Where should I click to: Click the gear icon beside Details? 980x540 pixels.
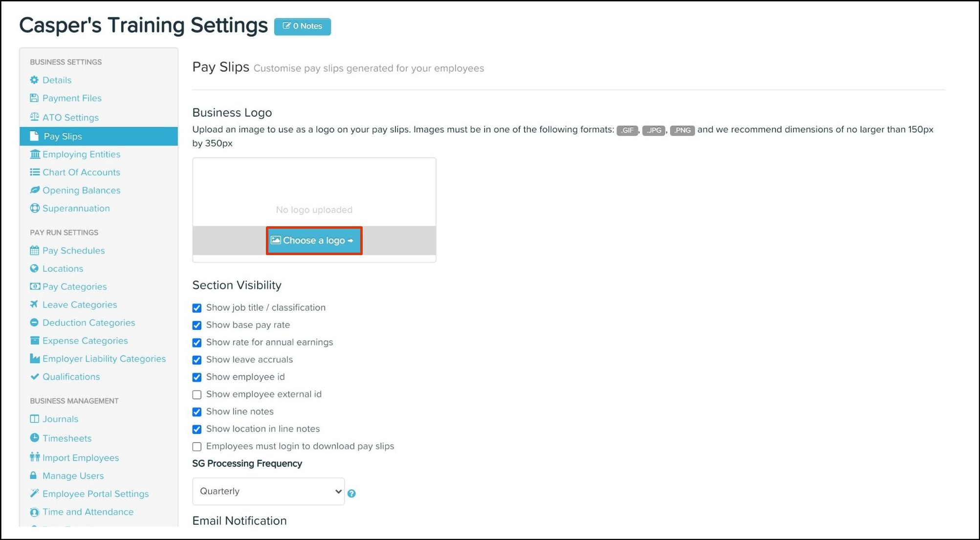point(34,80)
